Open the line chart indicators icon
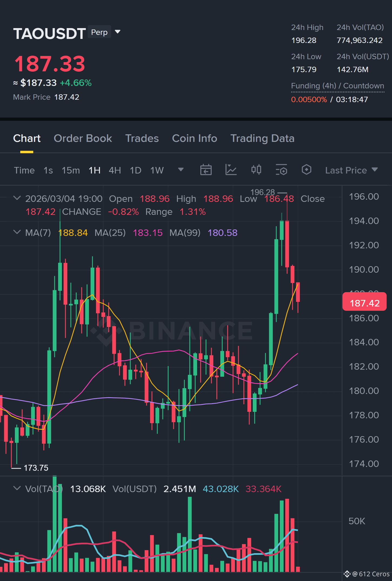 231,170
